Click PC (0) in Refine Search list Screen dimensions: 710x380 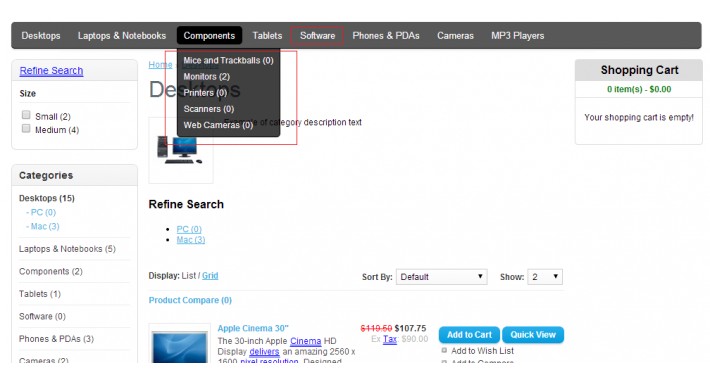[x=189, y=229]
